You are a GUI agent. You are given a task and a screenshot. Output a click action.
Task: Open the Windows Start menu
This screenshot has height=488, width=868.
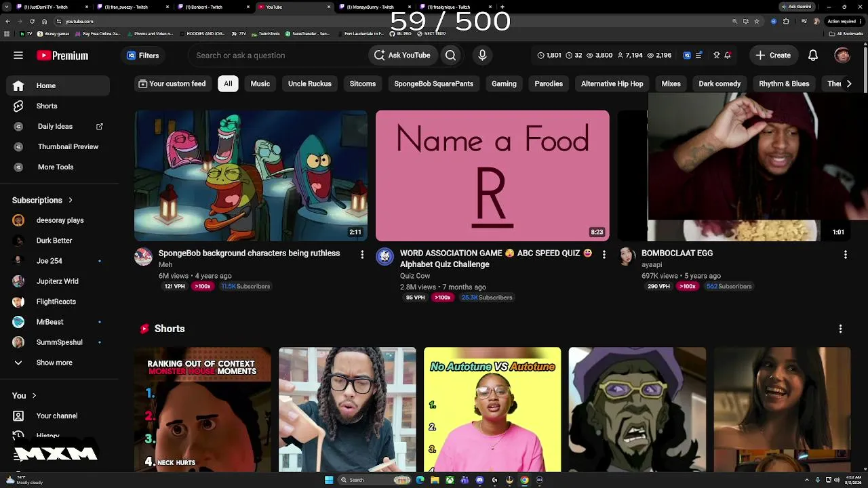pos(329,480)
